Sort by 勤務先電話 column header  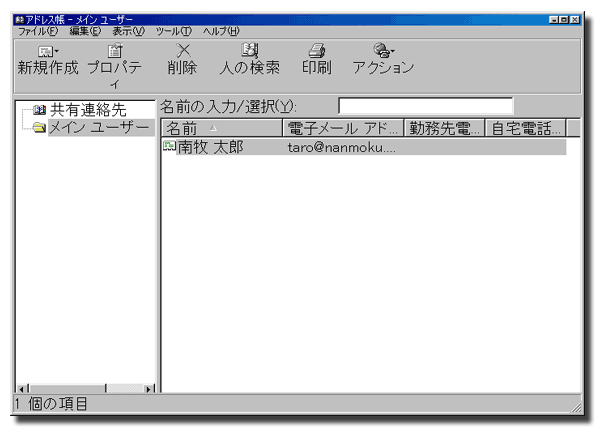(444, 128)
